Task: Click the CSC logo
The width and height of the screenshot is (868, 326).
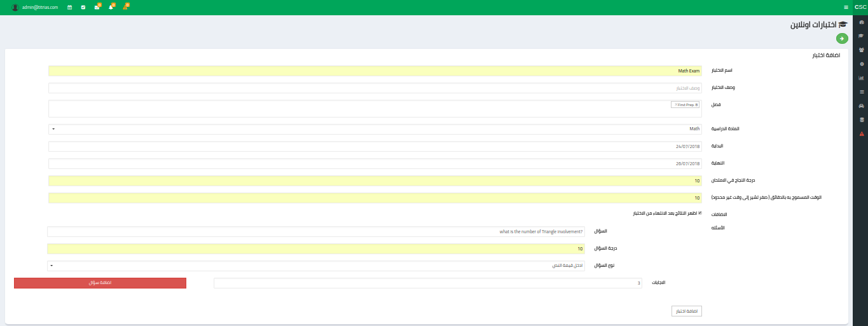Action: (x=860, y=7)
